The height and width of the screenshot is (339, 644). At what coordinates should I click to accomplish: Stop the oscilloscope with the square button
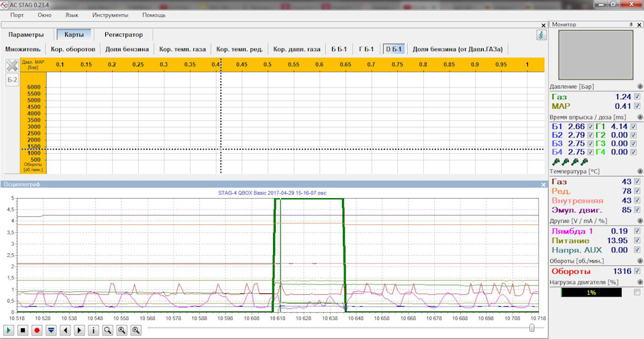23,330
